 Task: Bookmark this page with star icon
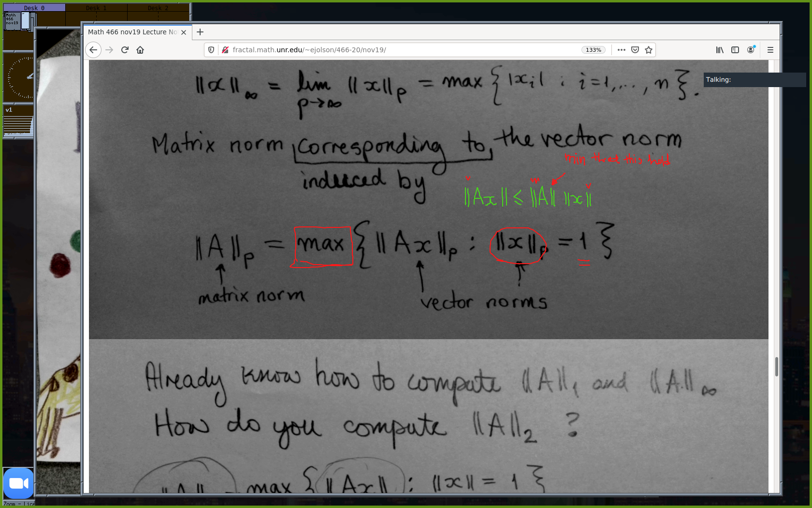[649, 50]
